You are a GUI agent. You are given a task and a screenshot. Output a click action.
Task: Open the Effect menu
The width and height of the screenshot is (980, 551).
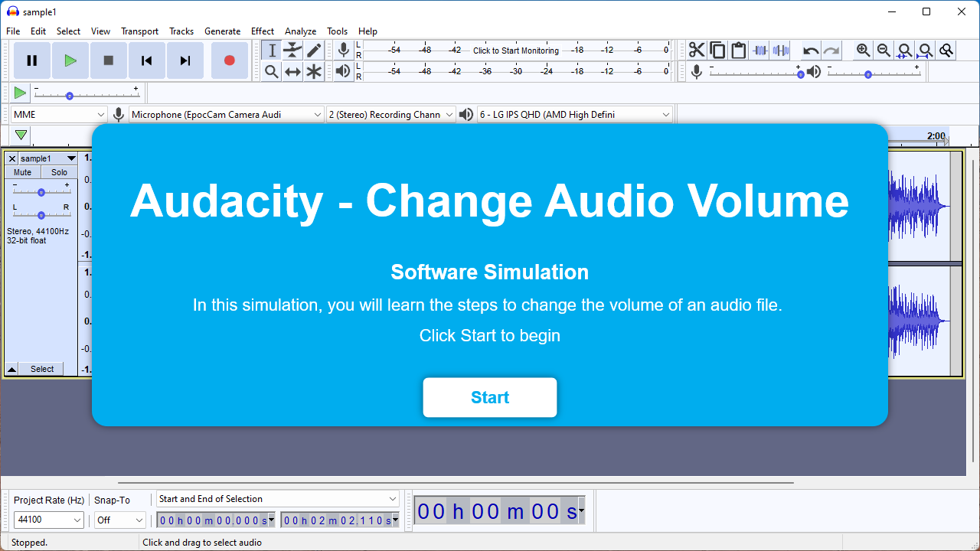pos(262,31)
